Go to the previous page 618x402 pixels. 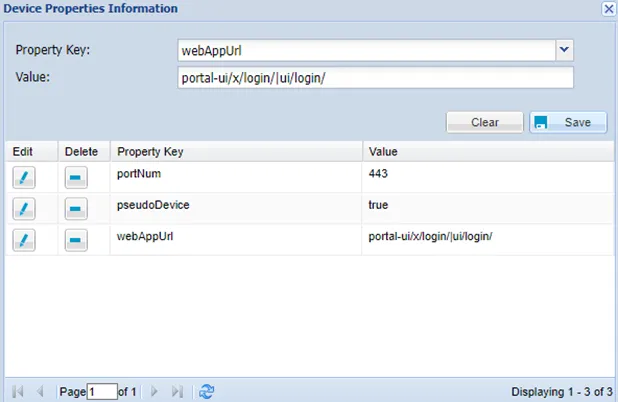40,391
